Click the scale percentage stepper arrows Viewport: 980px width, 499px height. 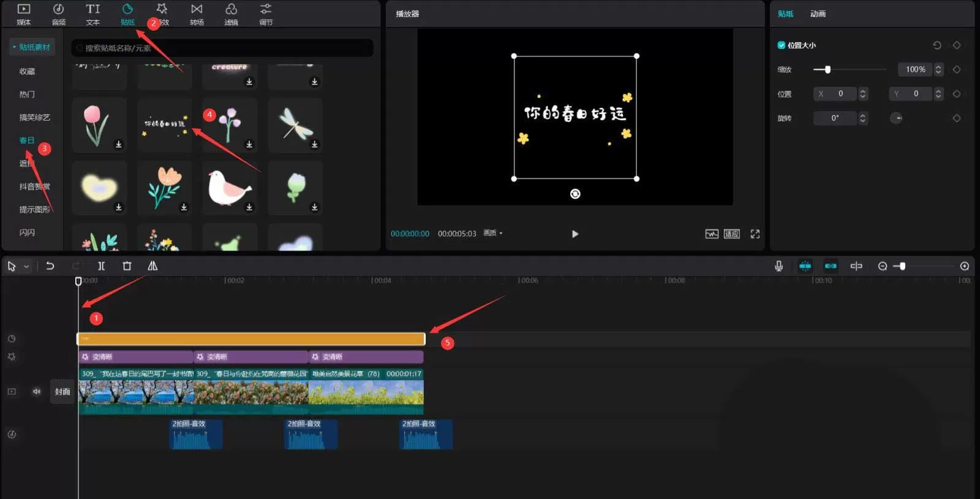point(938,69)
